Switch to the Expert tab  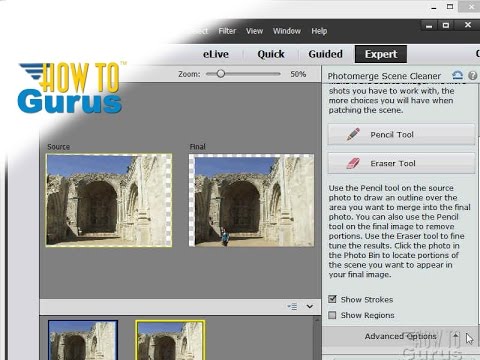coord(381,54)
